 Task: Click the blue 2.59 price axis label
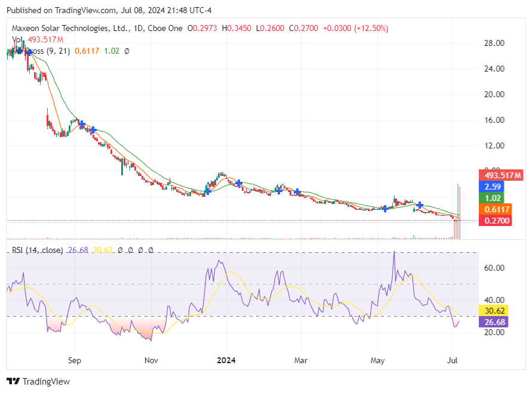point(492,187)
